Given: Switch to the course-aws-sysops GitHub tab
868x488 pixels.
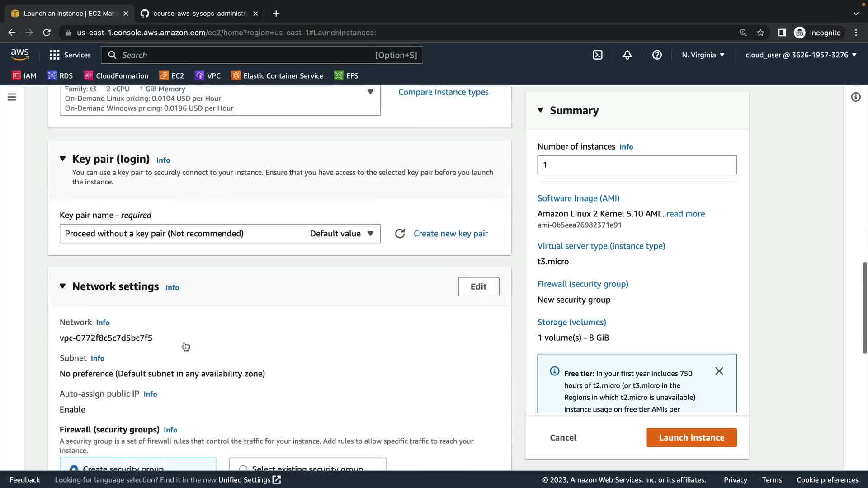Looking at the screenshot, I should click(199, 14).
